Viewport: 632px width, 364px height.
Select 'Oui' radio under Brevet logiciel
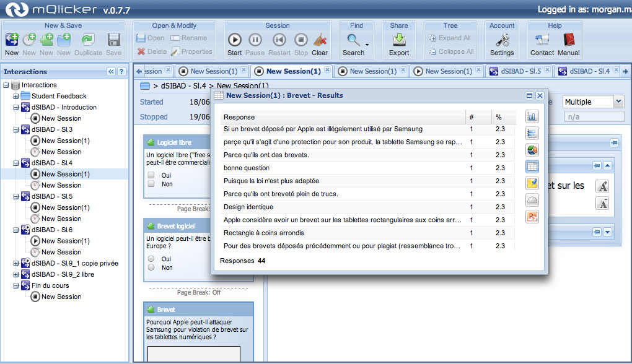(151, 259)
